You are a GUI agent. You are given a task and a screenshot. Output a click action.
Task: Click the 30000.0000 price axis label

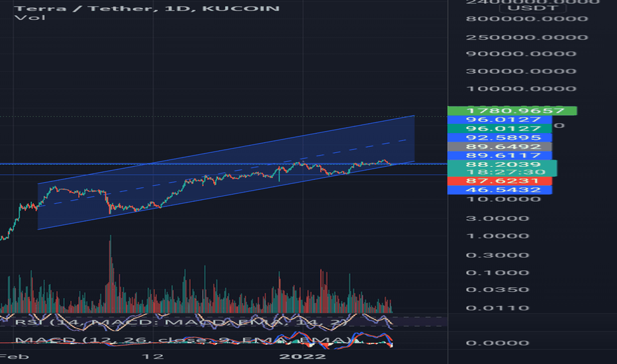(521, 71)
